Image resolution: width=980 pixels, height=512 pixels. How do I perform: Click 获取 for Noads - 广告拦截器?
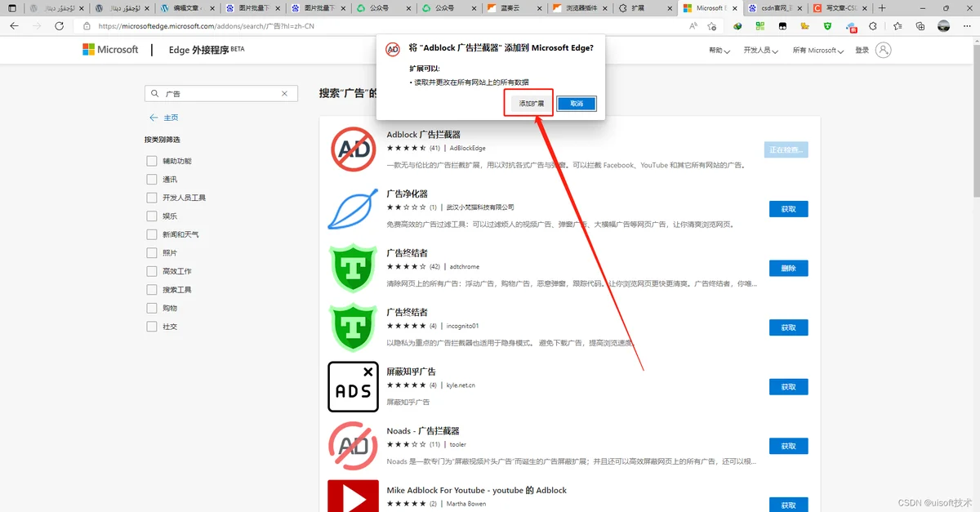point(788,446)
